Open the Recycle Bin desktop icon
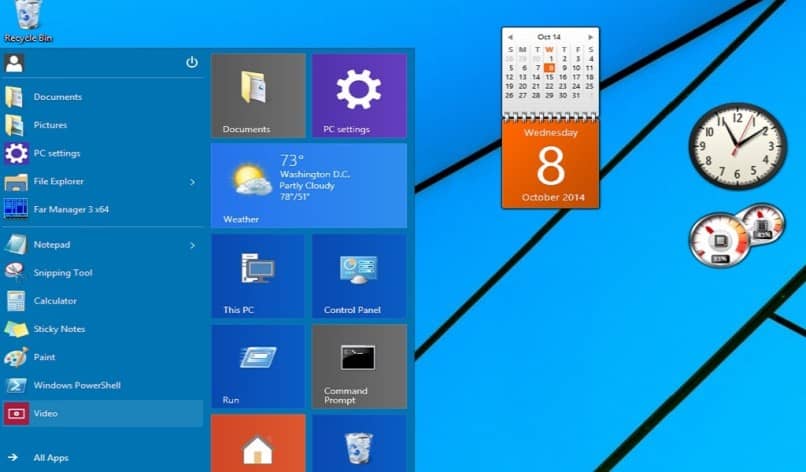The height and width of the screenshot is (472, 806). [x=27, y=22]
